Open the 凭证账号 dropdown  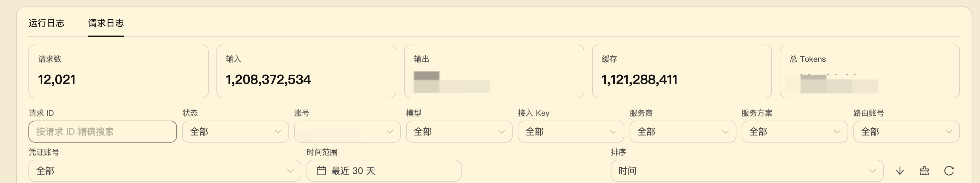(165, 171)
